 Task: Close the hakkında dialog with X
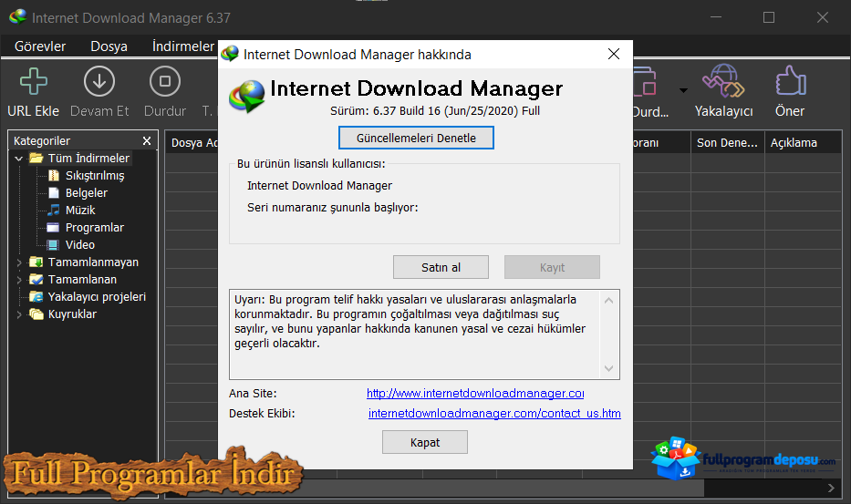coord(614,55)
